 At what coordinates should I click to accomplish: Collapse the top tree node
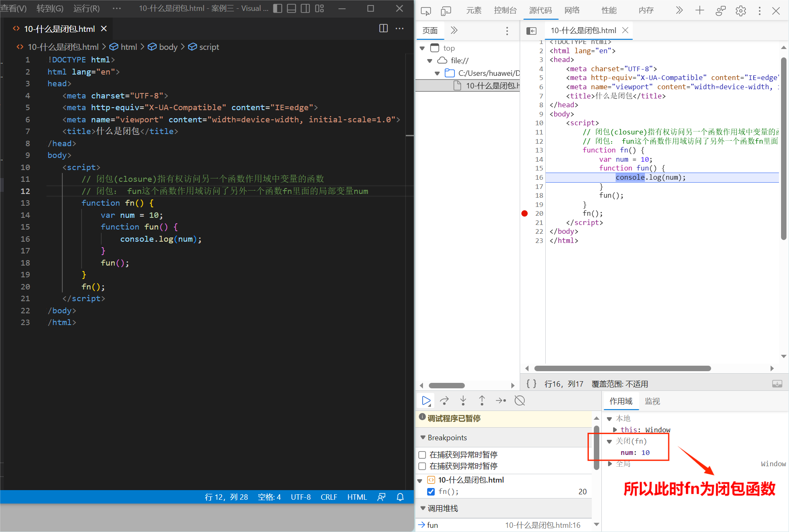point(422,48)
